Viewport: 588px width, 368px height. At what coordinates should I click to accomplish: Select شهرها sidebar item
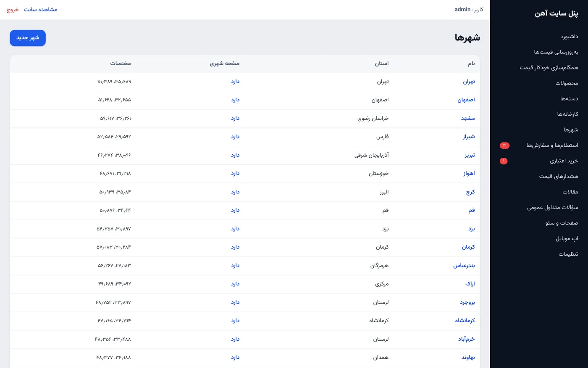coord(571,130)
